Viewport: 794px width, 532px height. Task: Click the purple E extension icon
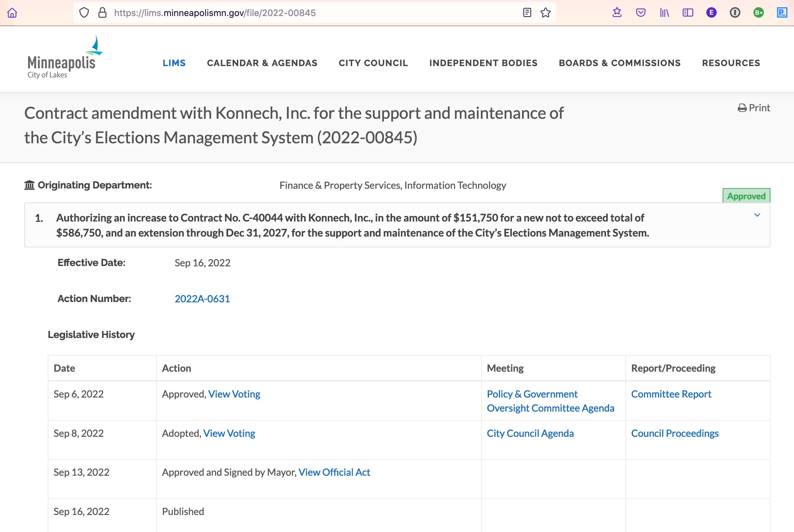pos(711,13)
